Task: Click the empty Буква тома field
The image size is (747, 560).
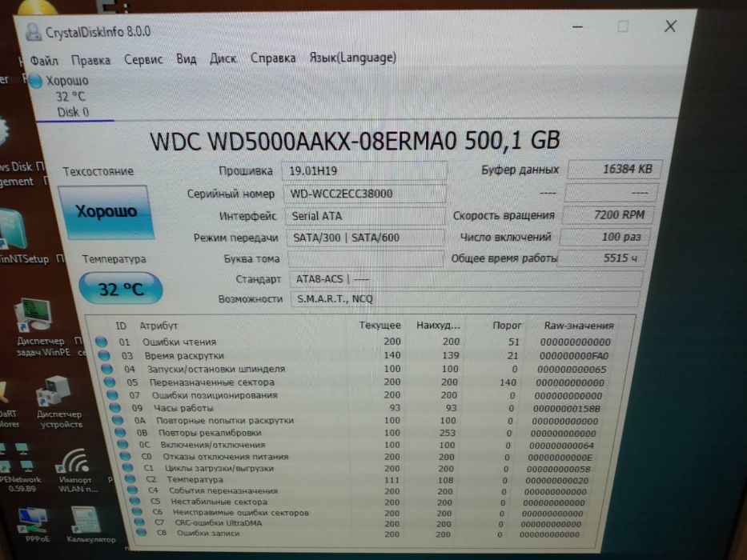Action: (x=365, y=258)
